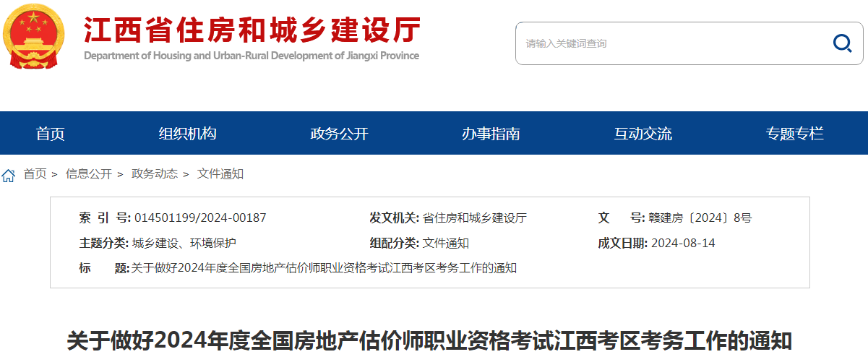Screen dimensions: 868x357
Task: Click the index number 014501199/2024-00187
Action: [200, 218]
